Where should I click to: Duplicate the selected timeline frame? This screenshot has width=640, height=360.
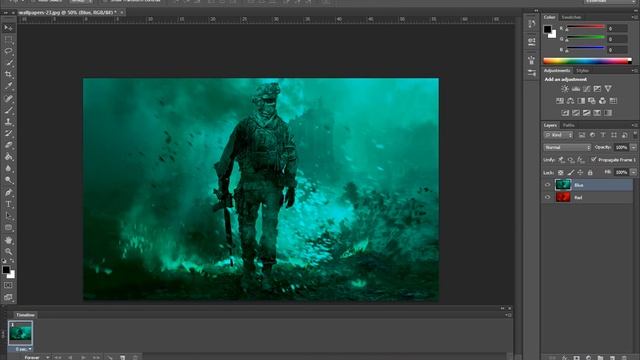tap(122, 358)
